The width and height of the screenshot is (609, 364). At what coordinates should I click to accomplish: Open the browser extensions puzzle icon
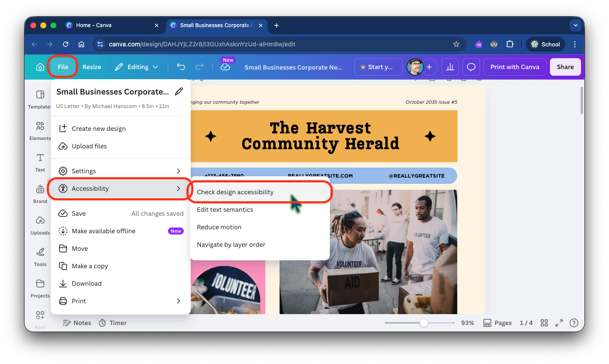(x=510, y=44)
